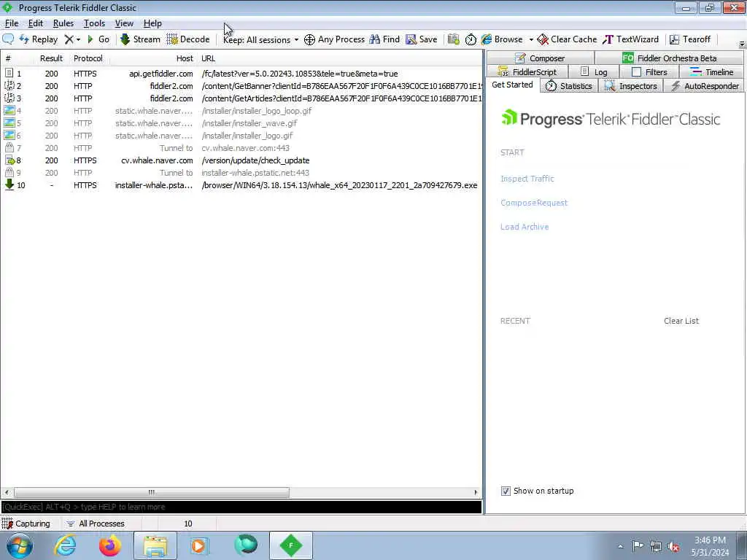This screenshot has height=560, width=747.
Task: Click the Go resume button
Action: click(98, 39)
